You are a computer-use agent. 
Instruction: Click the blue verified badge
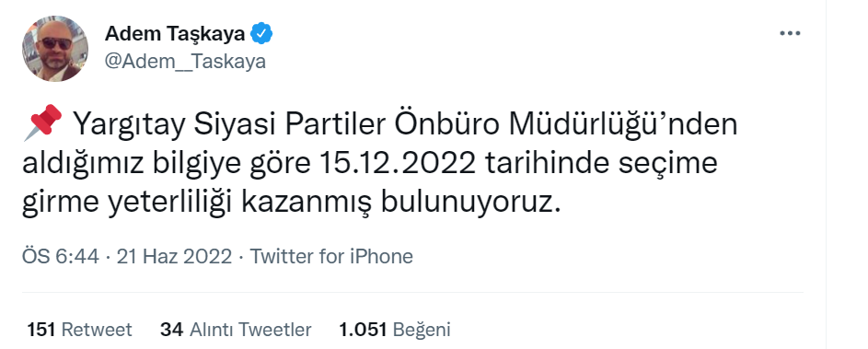coord(261,34)
